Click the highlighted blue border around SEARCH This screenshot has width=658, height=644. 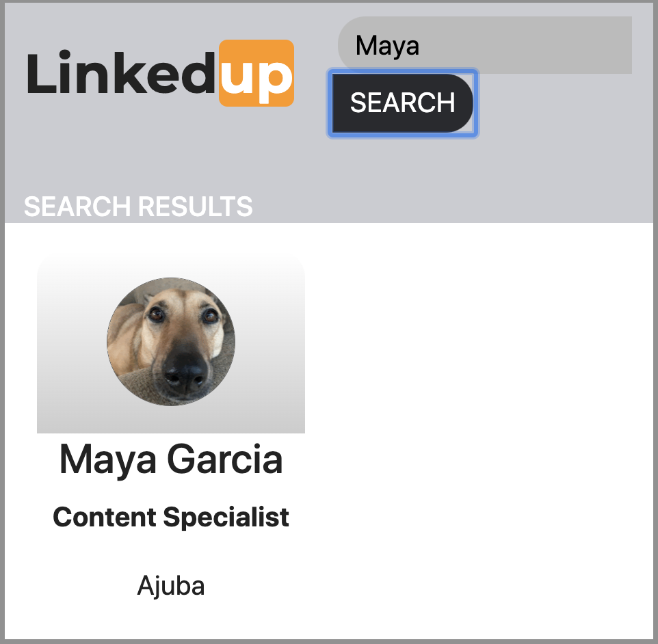(402, 72)
